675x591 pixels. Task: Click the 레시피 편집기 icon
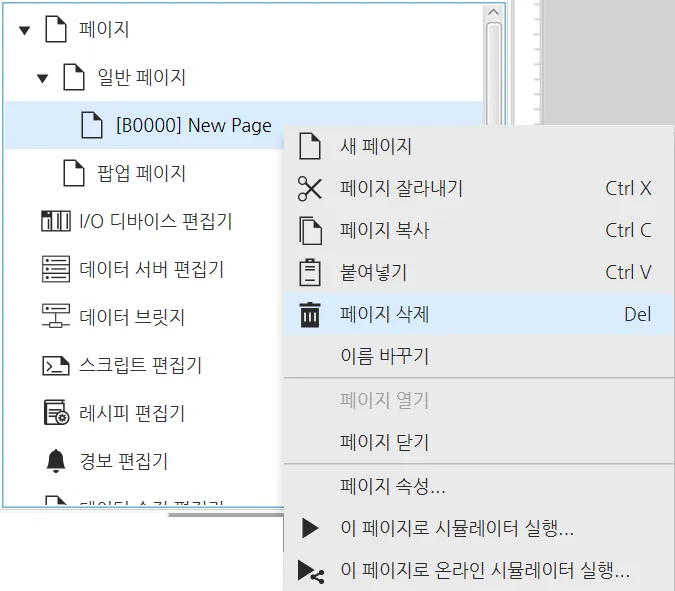pos(55,413)
